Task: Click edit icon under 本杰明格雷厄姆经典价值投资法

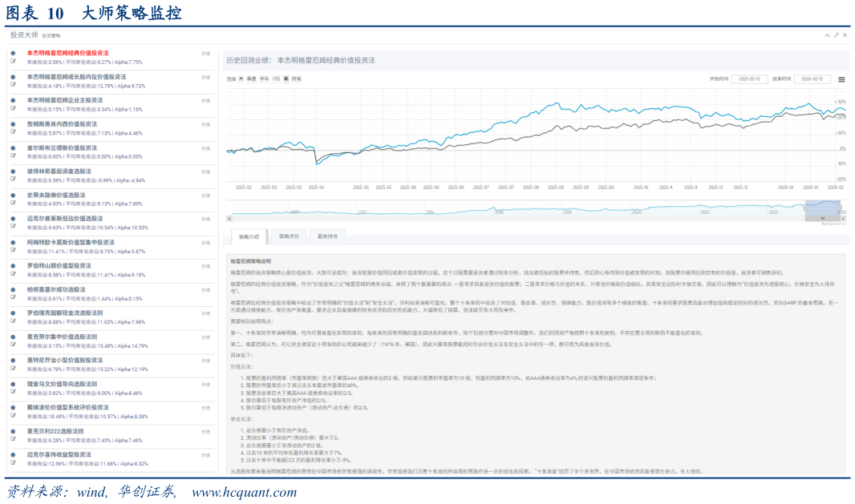Action: tap(13, 62)
